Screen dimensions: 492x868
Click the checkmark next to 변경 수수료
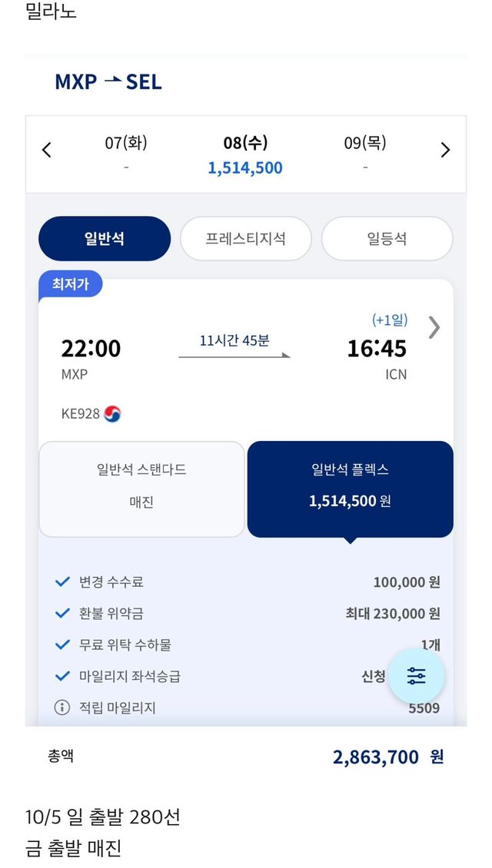tap(62, 581)
